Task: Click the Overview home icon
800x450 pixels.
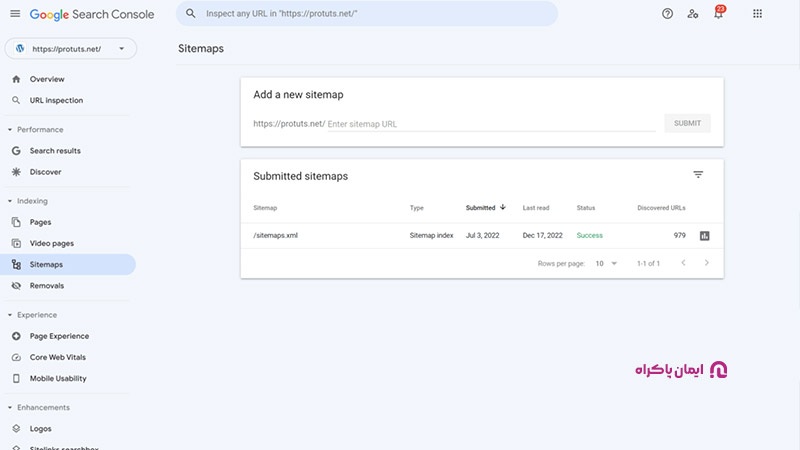Action: (16, 79)
